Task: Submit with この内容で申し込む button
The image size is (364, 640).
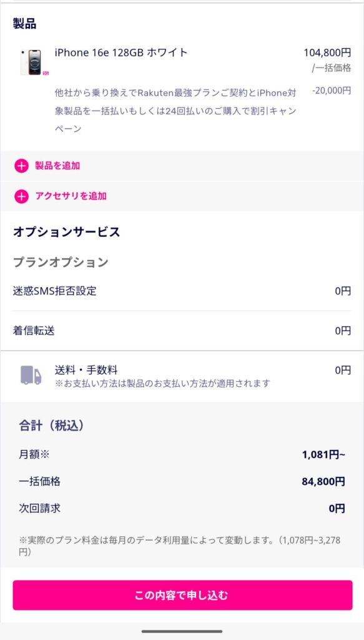Action: point(182,595)
